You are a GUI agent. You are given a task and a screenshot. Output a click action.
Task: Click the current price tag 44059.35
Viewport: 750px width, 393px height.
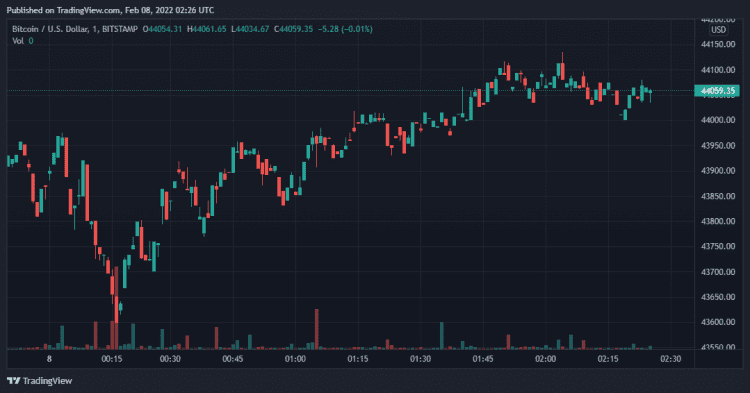click(x=717, y=90)
